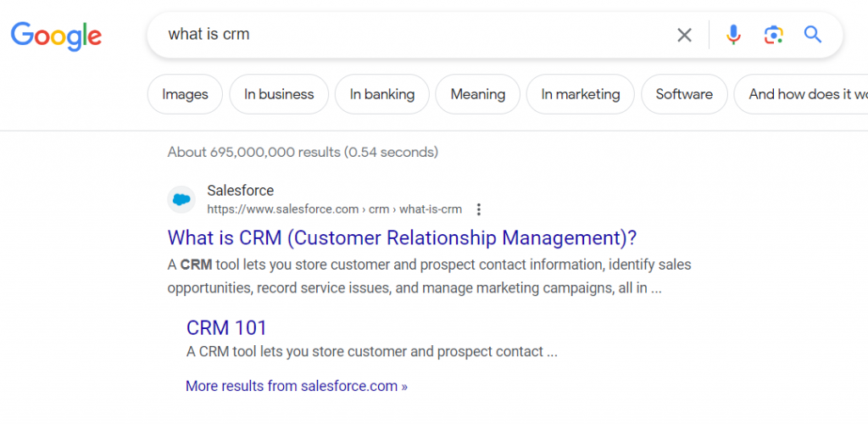Clear the search box with the X icon
This screenshot has width=868, height=424.
tap(684, 35)
